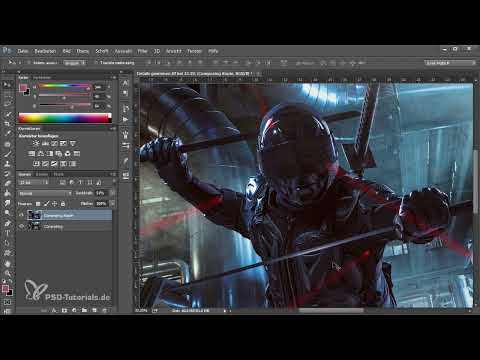Click the H hue slider
The width and height of the screenshot is (480, 360).
pos(65,87)
